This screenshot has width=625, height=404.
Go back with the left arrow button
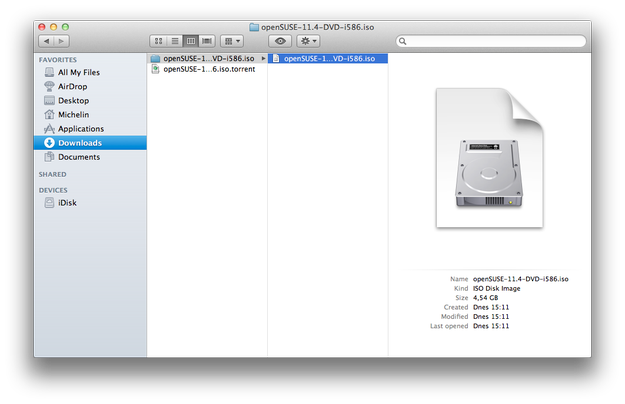pyautogui.click(x=46, y=41)
